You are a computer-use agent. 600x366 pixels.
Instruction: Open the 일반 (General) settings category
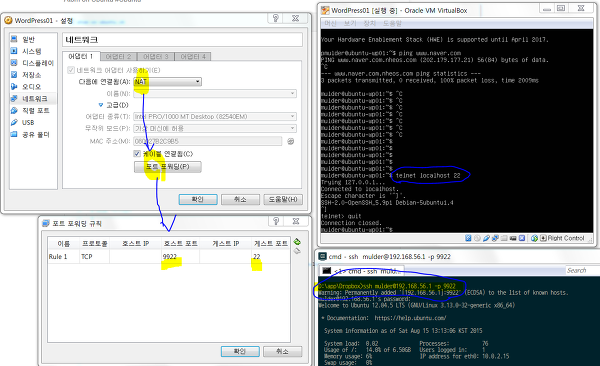(28, 39)
